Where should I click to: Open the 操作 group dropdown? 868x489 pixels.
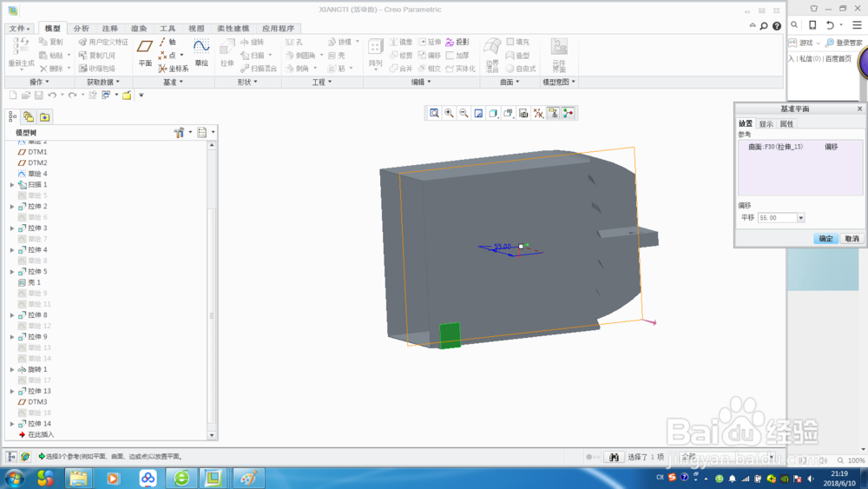pyautogui.click(x=39, y=82)
